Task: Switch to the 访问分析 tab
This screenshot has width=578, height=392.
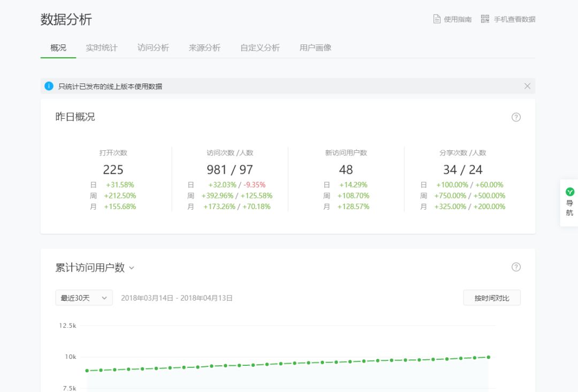Action: click(152, 47)
